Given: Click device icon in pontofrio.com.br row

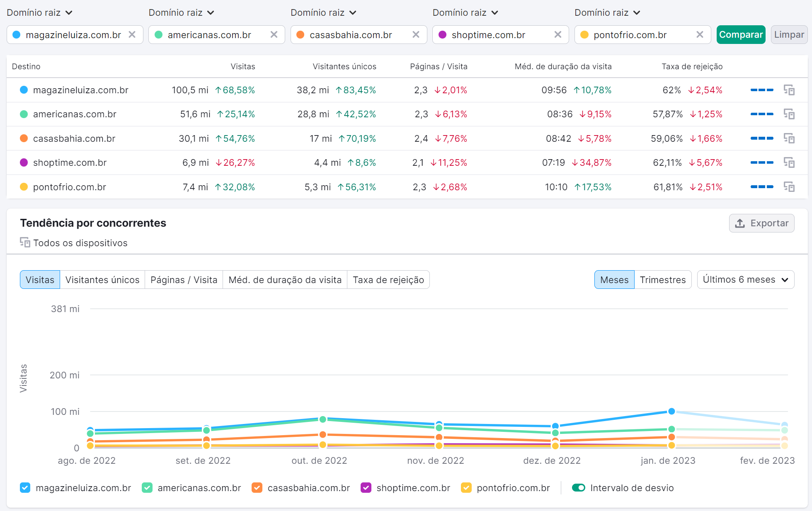Looking at the screenshot, I should click(x=789, y=187).
